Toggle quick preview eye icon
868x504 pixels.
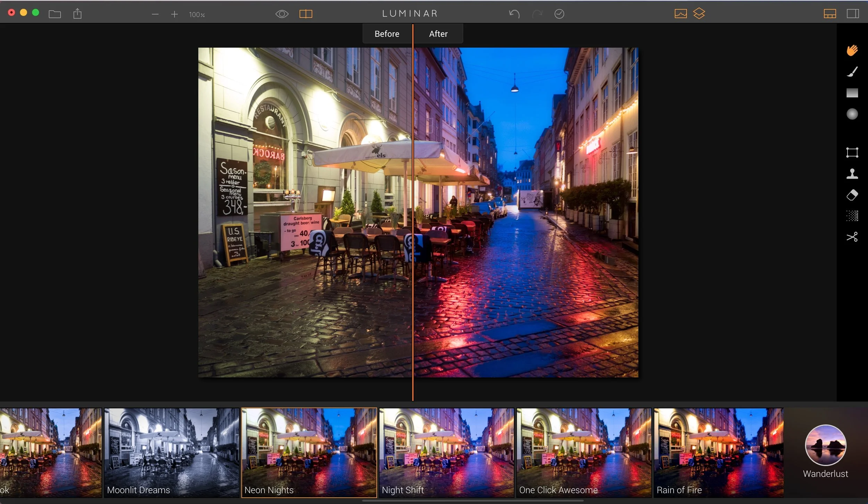(282, 14)
